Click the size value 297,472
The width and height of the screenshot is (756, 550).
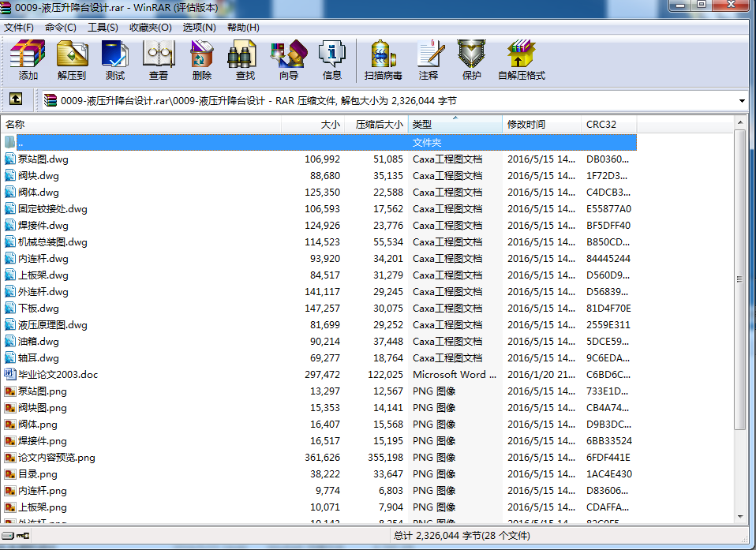(x=322, y=375)
